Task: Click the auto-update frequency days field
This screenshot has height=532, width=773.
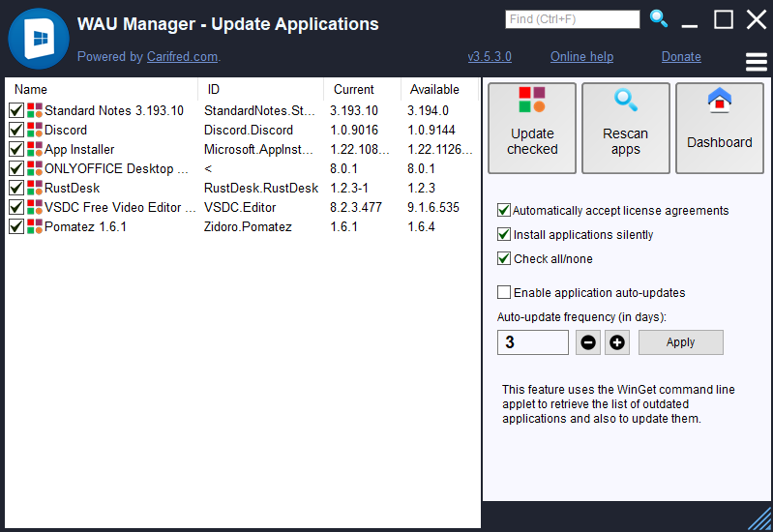Action: point(533,342)
